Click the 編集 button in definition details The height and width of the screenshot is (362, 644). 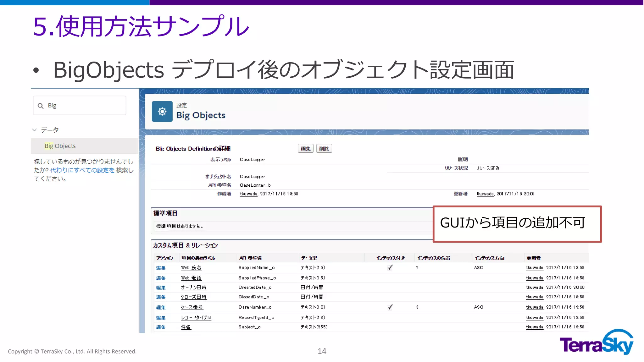click(x=306, y=149)
